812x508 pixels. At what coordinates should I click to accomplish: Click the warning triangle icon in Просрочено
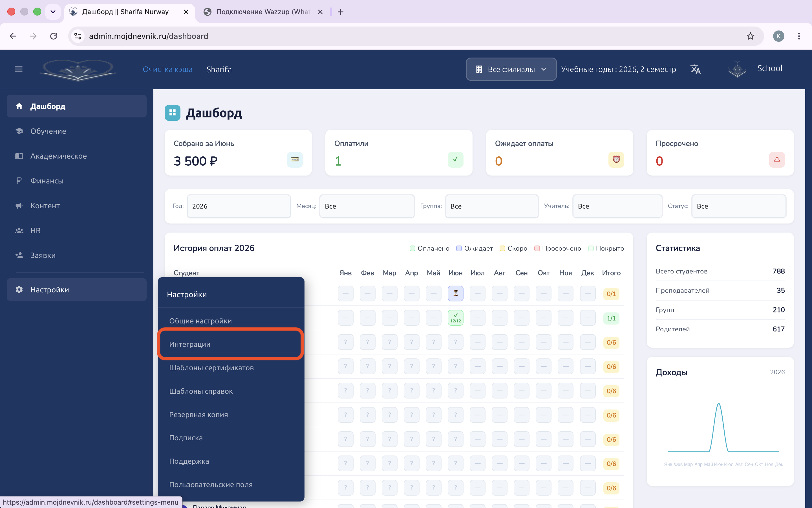(777, 159)
